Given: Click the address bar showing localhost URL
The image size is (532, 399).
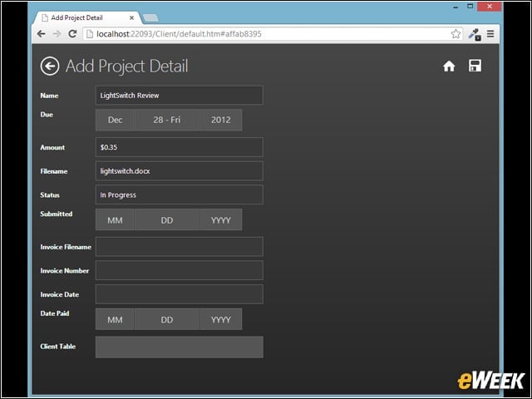Looking at the screenshot, I should click(266, 34).
